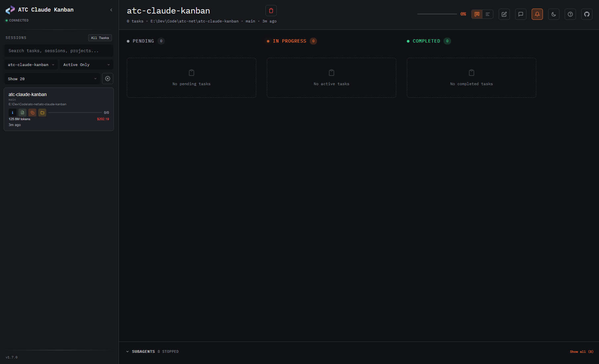This screenshot has height=364, width=599.
Task: Collapse the sessions sidebar
Action: click(x=111, y=10)
